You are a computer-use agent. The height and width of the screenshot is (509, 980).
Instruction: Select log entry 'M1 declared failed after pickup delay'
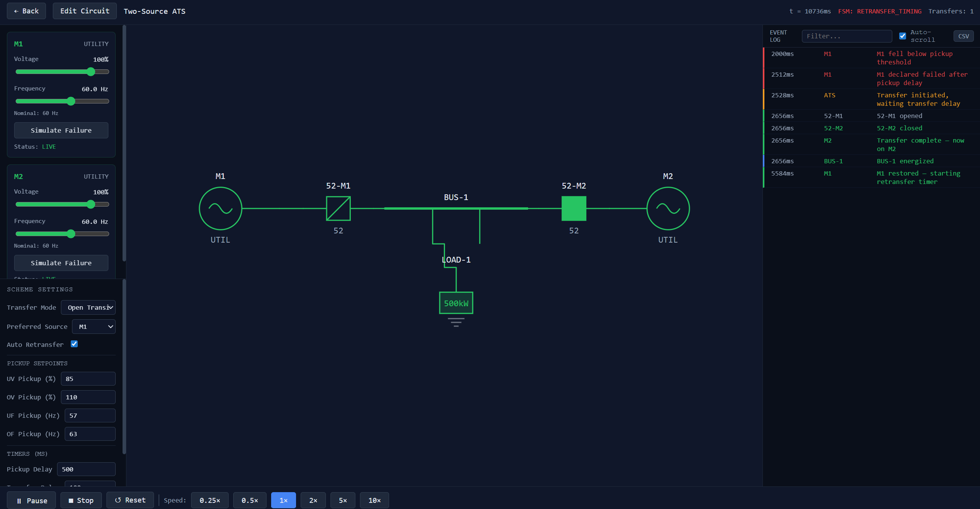tap(872, 79)
